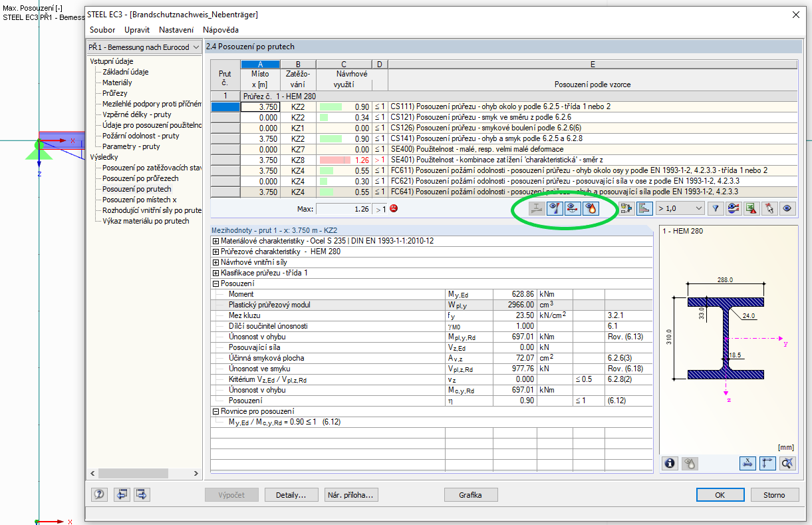Viewport: 812px width, 525px height.
Task: Open cross-section info icon below HEM 280
Action: tap(670, 463)
